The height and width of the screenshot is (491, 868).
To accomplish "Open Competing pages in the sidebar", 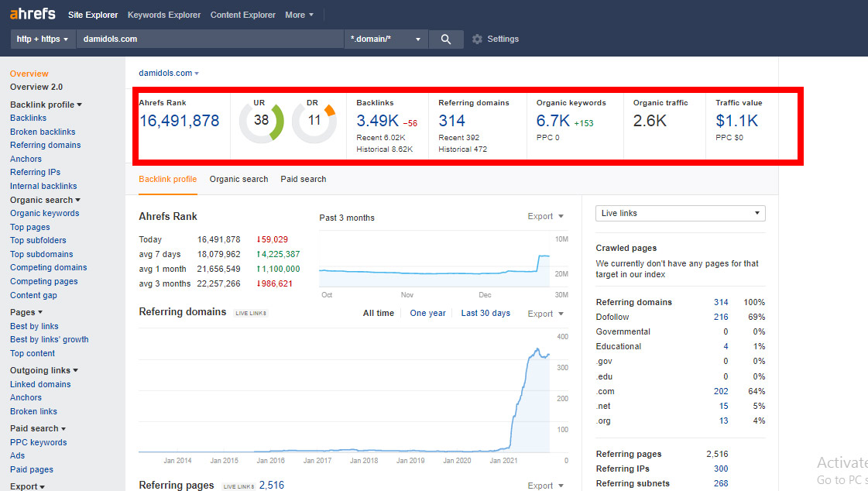I will coord(43,281).
